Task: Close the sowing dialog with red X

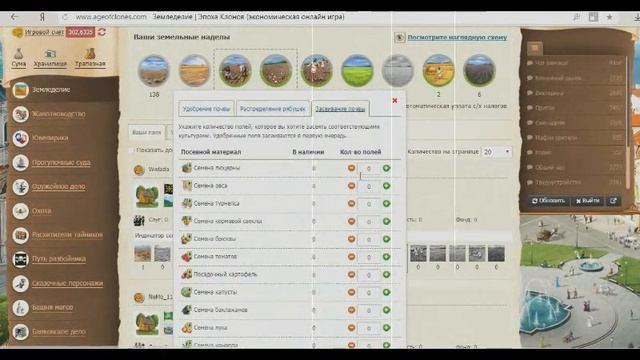Action: pyautogui.click(x=395, y=100)
